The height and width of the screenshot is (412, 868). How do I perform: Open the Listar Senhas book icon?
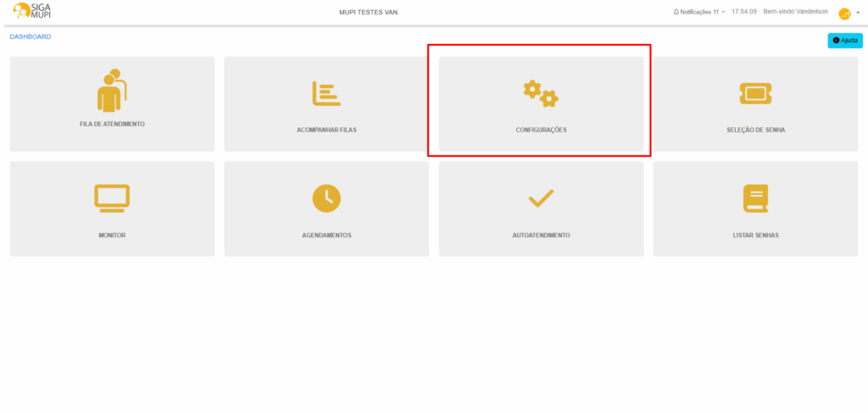[755, 198]
